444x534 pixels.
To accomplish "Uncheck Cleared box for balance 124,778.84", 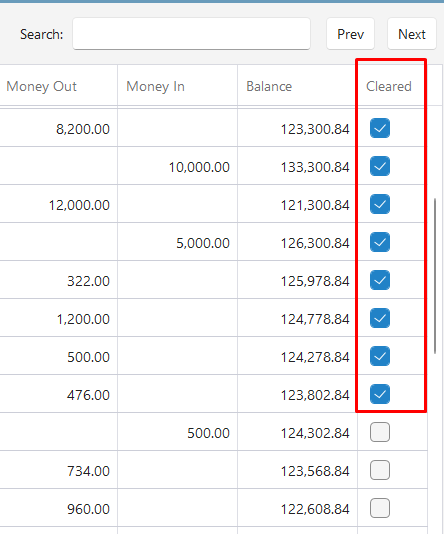I will click(380, 318).
